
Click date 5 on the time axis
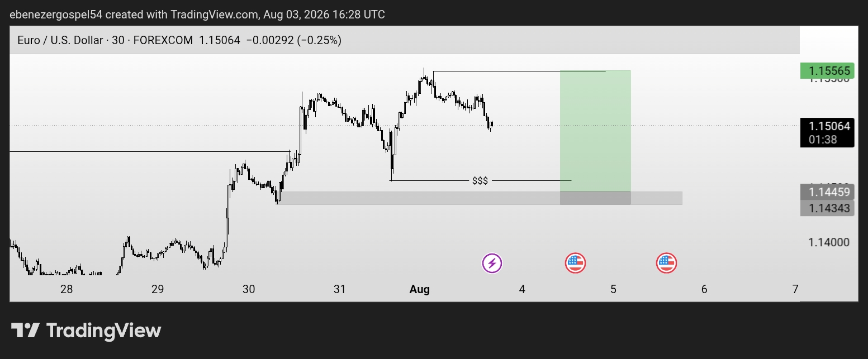coord(613,289)
